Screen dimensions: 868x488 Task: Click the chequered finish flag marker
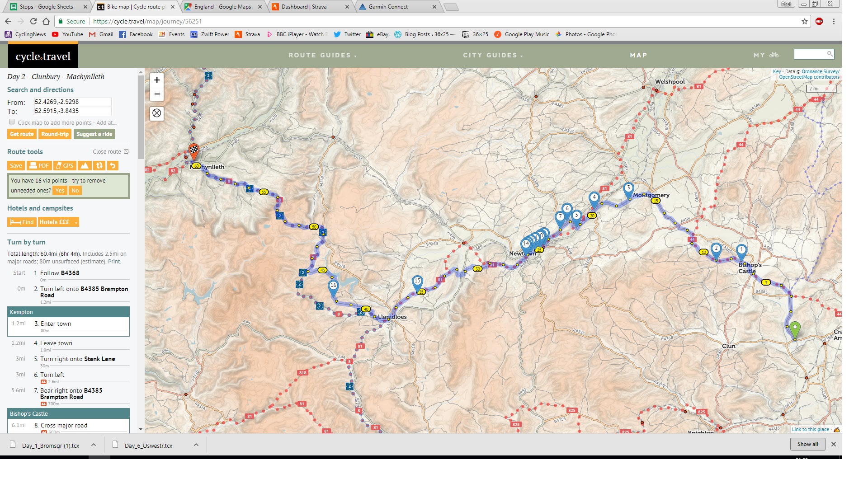click(x=194, y=151)
